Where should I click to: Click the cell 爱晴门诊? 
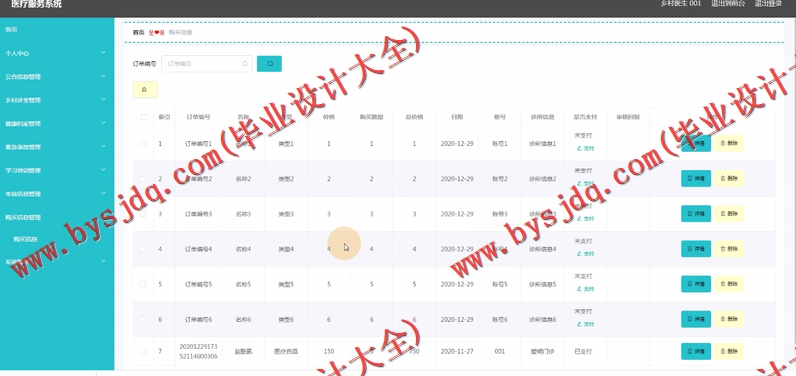point(543,351)
